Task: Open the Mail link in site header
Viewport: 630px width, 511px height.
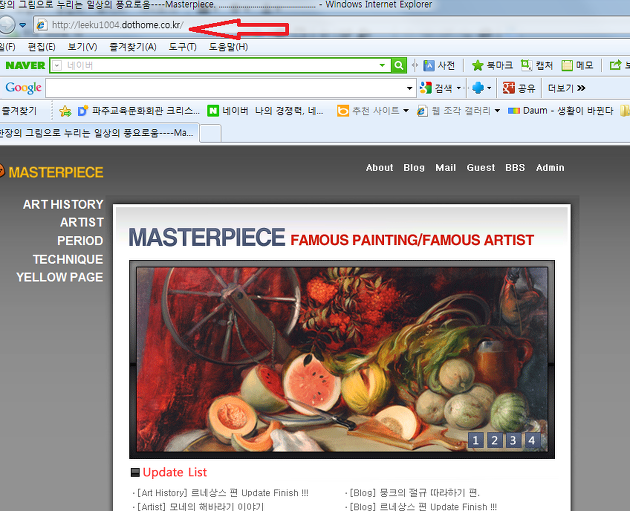Action: [x=446, y=168]
